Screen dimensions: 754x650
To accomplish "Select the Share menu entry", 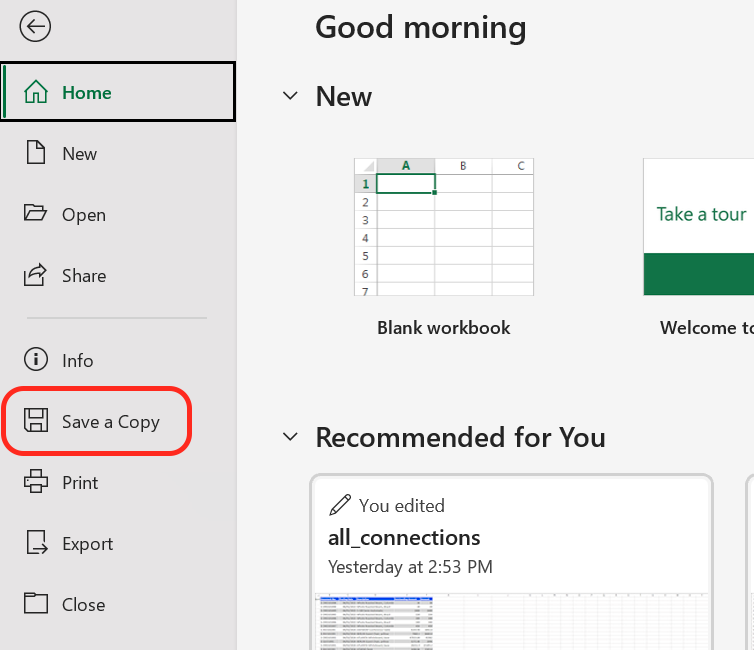I will (x=118, y=275).
